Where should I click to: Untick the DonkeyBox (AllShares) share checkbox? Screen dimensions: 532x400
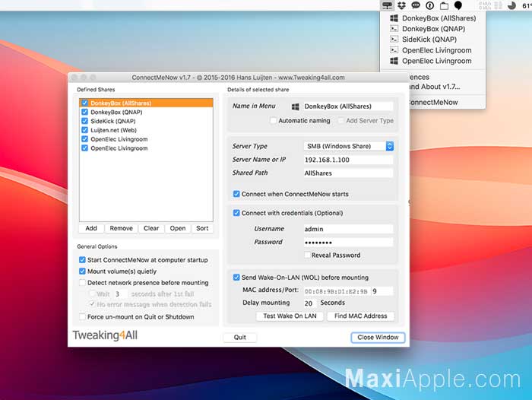(85, 103)
